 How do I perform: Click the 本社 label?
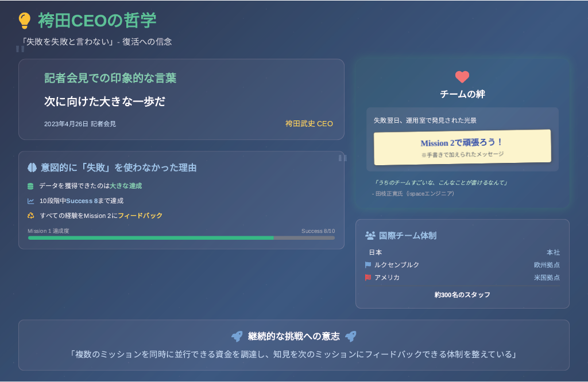[553, 252]
